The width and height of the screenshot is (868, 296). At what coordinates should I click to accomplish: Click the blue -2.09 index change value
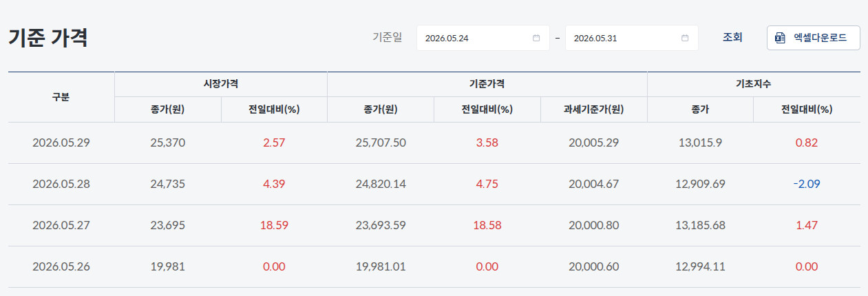tap(807, 184)
